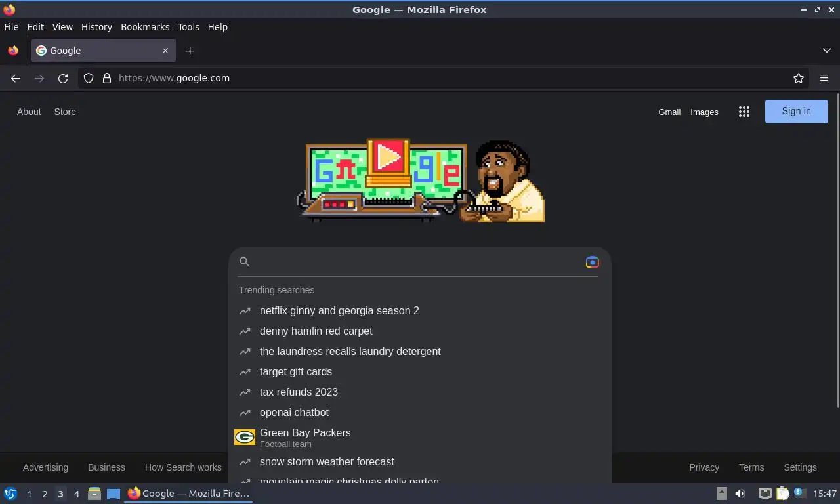Open the Business footer link

coord(106,467)
